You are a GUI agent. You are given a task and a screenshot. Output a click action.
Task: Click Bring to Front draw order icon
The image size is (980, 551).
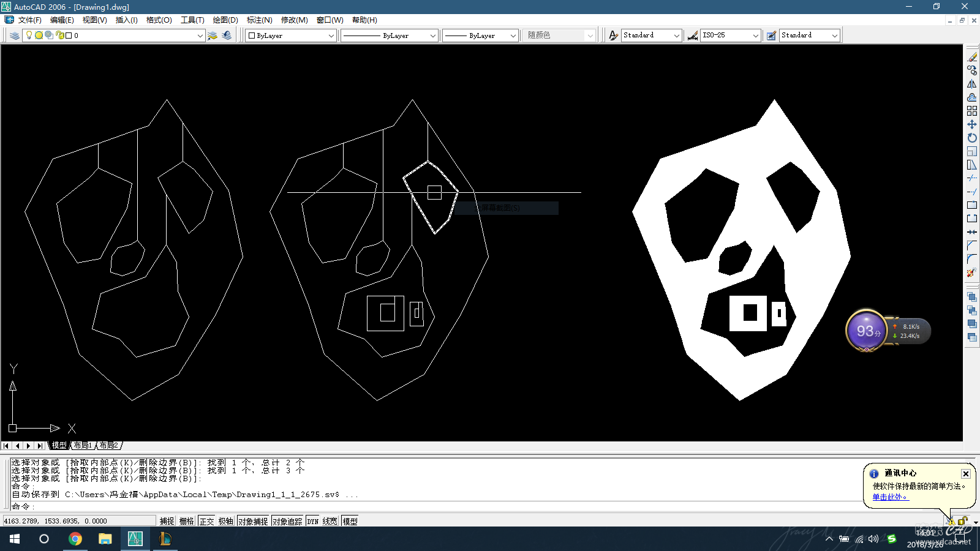pos(972,297)
